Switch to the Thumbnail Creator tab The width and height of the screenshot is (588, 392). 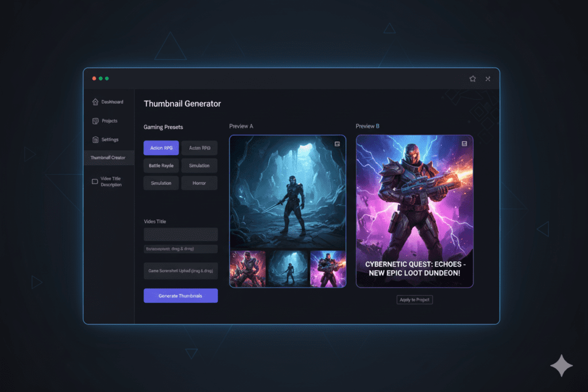(x=109, y=157)
